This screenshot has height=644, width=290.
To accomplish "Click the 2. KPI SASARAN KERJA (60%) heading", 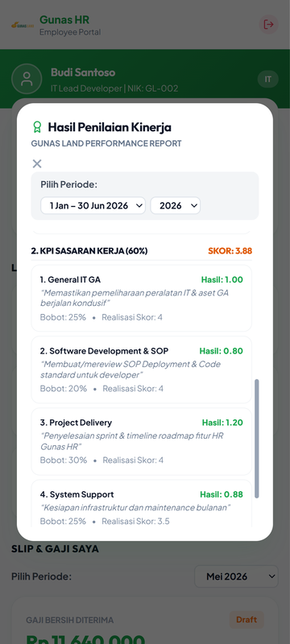I will coord(89,250).
